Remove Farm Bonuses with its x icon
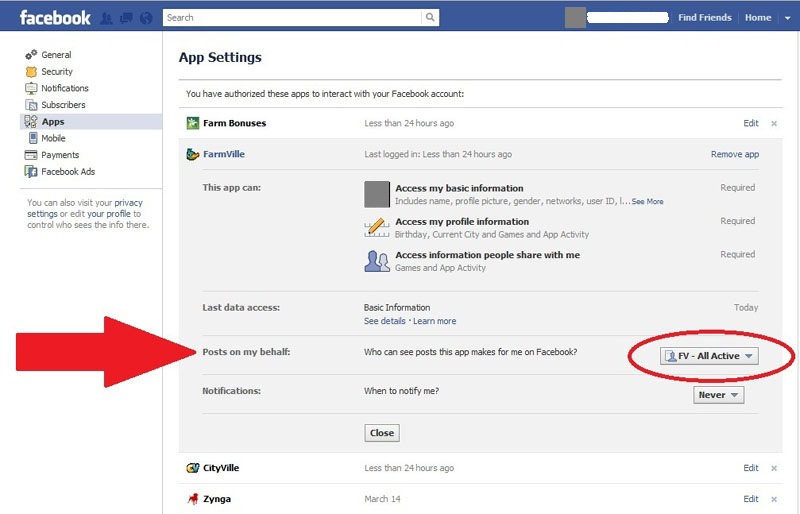The height and width of the screenshot is (514, 800). tap(774, 124)
